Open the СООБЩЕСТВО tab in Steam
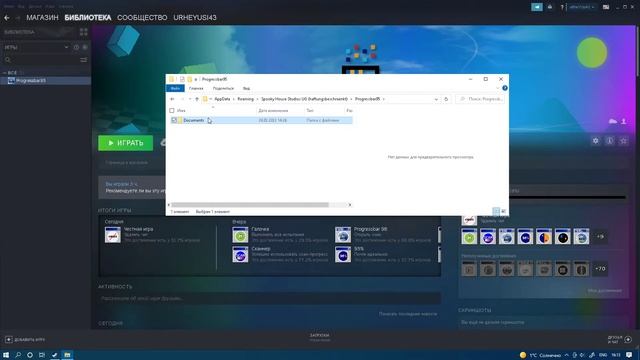Screen dimensions: 640x360 142,18
